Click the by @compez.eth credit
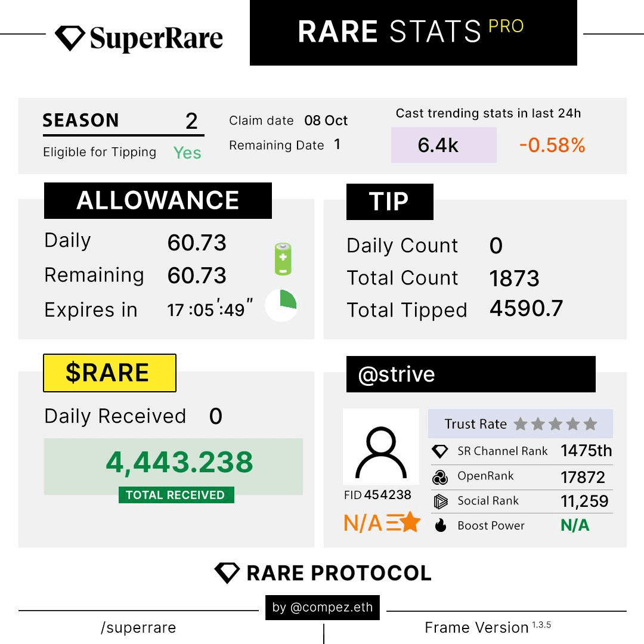Screen dimensions: 644x644 [x=323, y=608]
